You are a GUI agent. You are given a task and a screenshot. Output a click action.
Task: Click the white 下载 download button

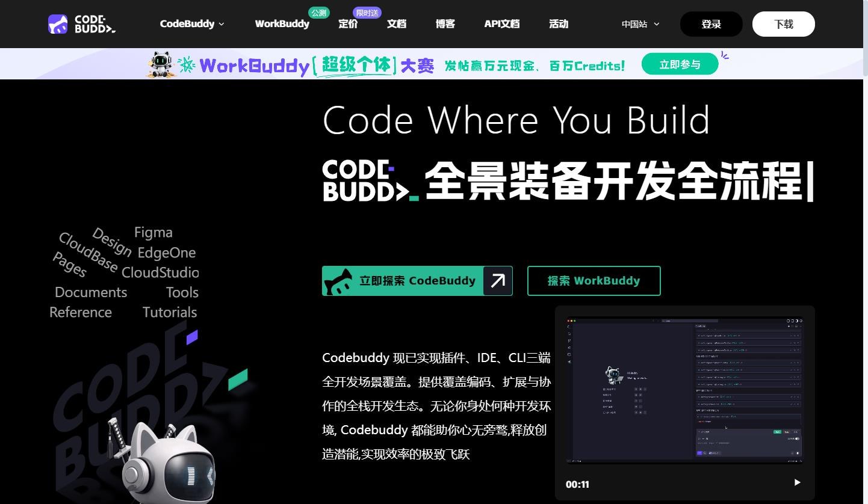pyautogui.click(x=784, y=24)
